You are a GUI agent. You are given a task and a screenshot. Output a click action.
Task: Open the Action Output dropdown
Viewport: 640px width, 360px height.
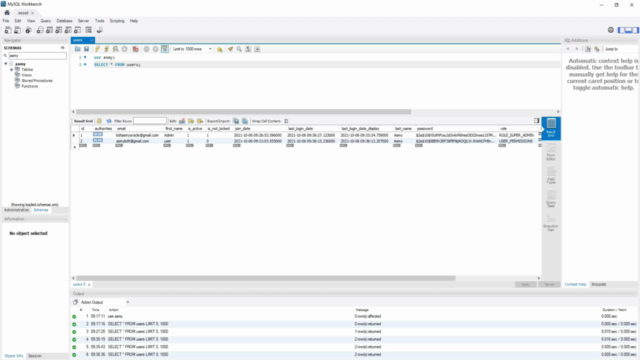[x=104, y=302]
